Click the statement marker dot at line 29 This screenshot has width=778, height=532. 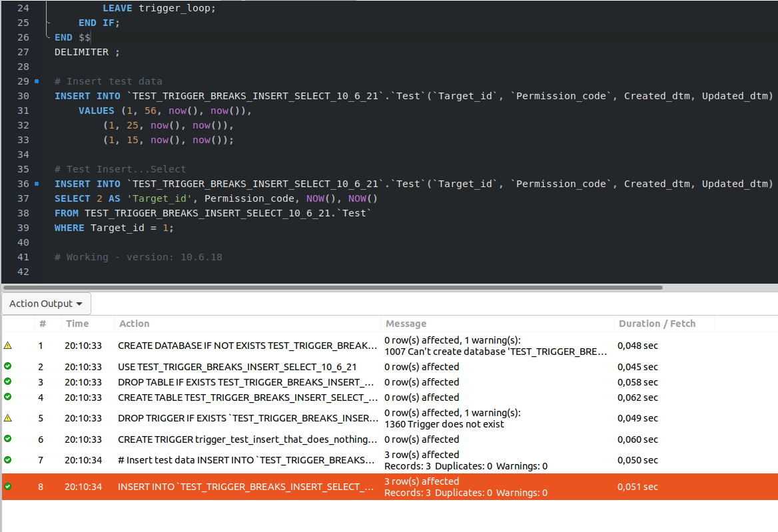point(37,81)
